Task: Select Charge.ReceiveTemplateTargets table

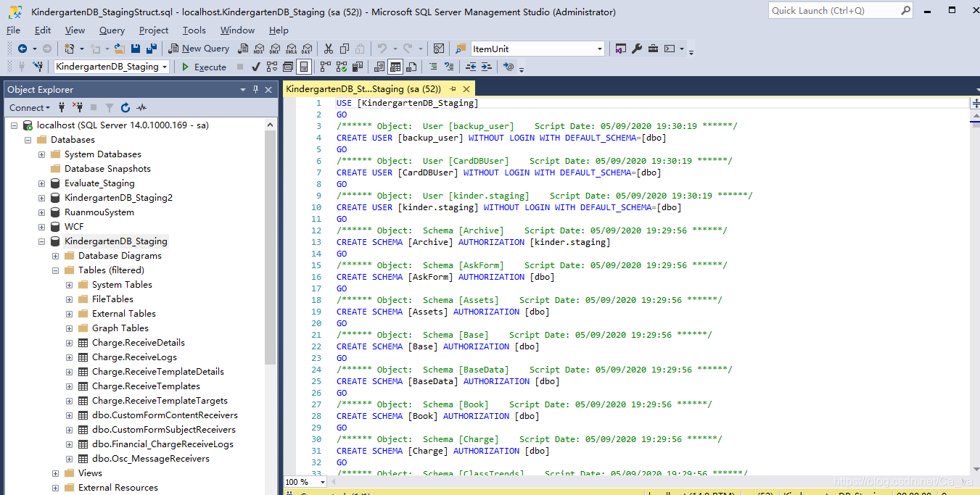Action: coord(160,401)
